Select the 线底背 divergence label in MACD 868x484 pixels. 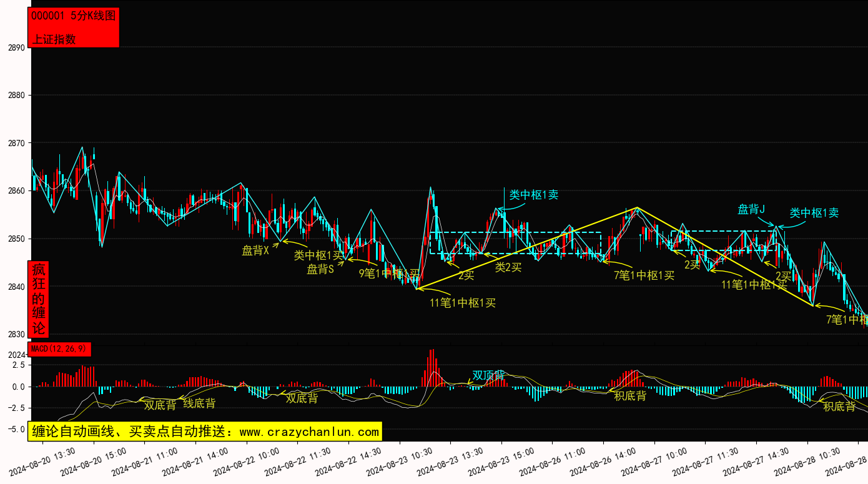click(199, 404)
